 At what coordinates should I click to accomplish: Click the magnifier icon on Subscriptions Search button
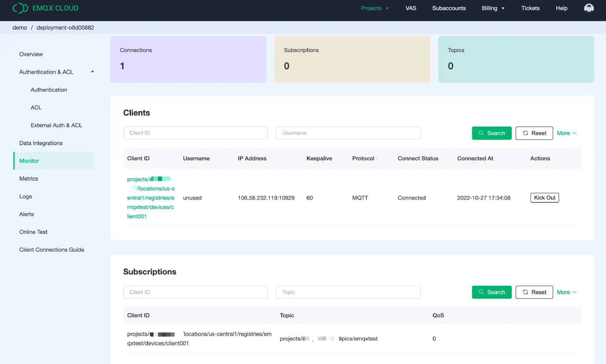[x=481, y=292]
